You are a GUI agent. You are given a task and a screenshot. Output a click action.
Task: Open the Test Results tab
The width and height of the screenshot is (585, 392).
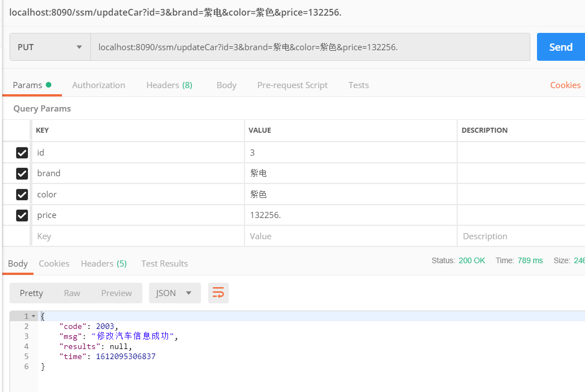tap(165, 263)
